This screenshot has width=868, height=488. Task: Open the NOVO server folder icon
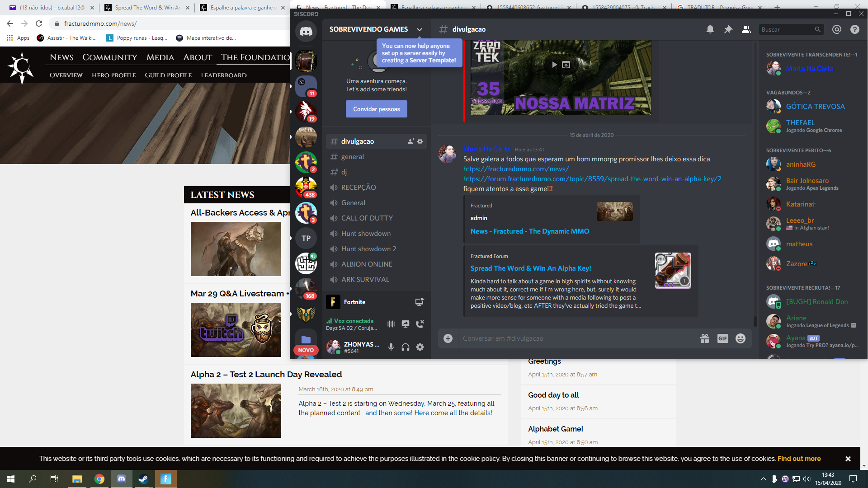point(306,340)
